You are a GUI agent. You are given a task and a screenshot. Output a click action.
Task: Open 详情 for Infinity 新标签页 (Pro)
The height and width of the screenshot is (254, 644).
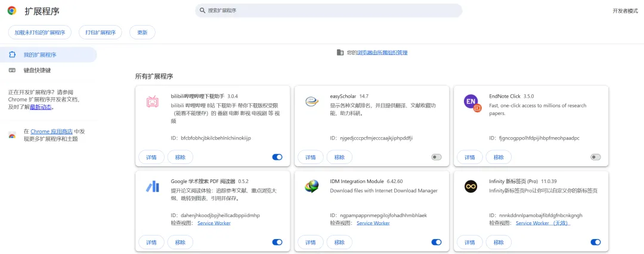point(470,242)
